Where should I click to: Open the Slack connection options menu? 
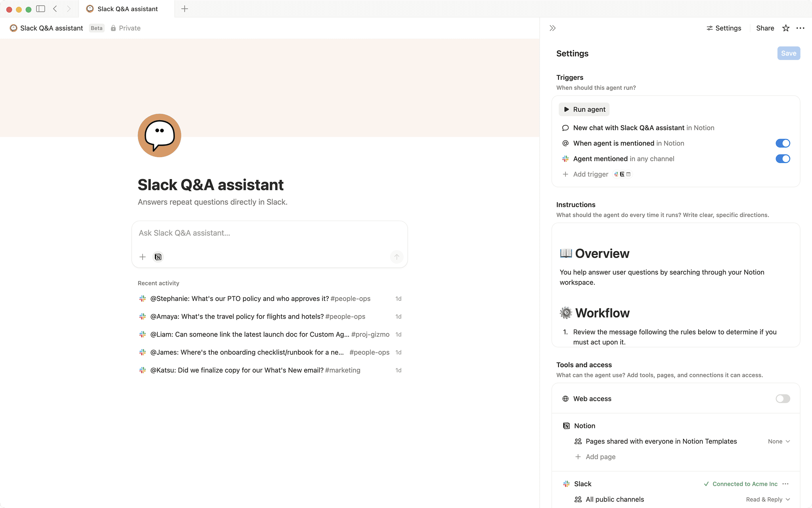786,484
